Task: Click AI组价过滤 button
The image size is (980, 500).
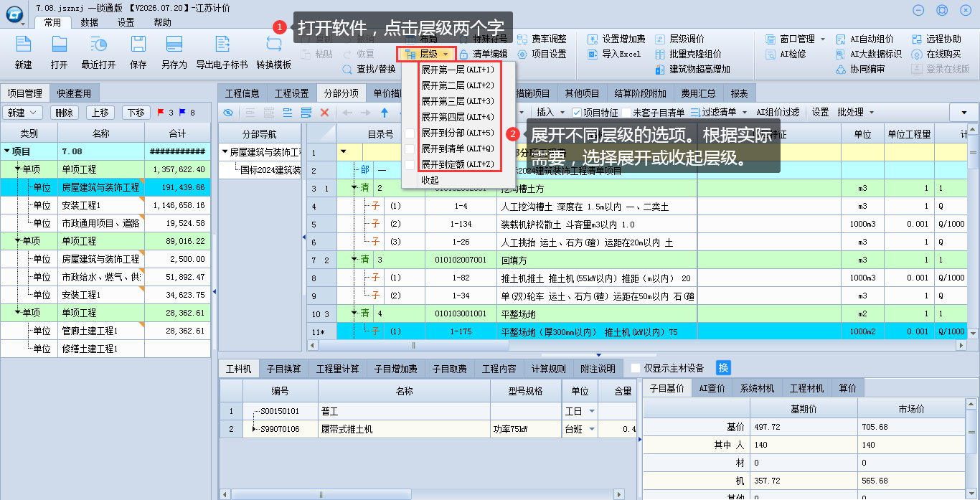Action: [x=778, y=113]
